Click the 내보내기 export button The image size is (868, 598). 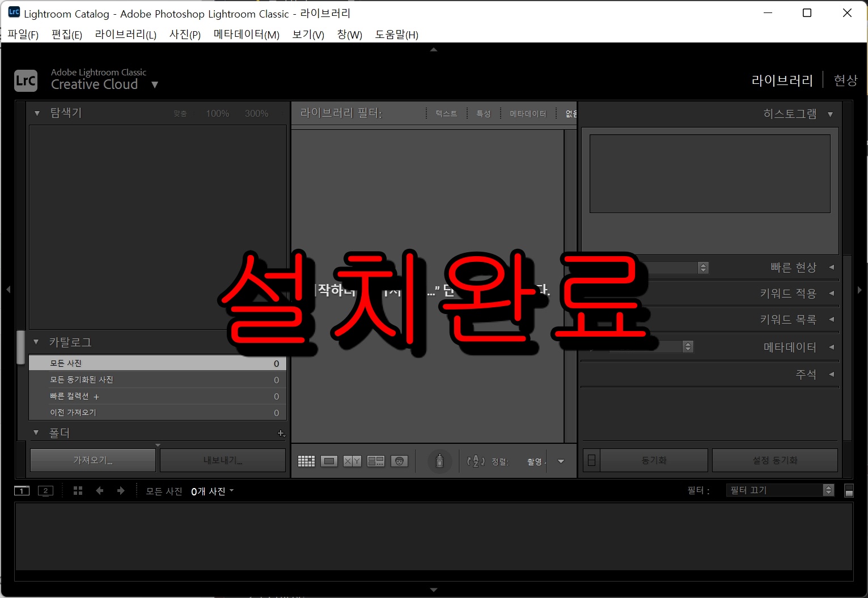222,460
